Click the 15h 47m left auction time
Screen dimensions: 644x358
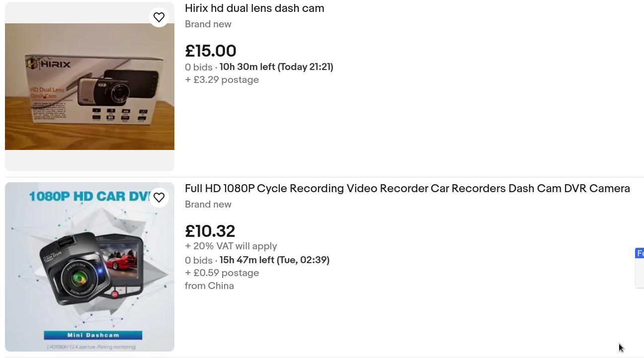tap(274, 260)
